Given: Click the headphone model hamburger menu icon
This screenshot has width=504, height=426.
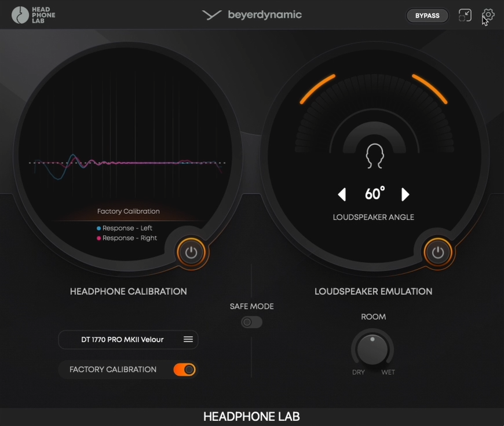Looking at the screenshot, I should pos(188,339).
